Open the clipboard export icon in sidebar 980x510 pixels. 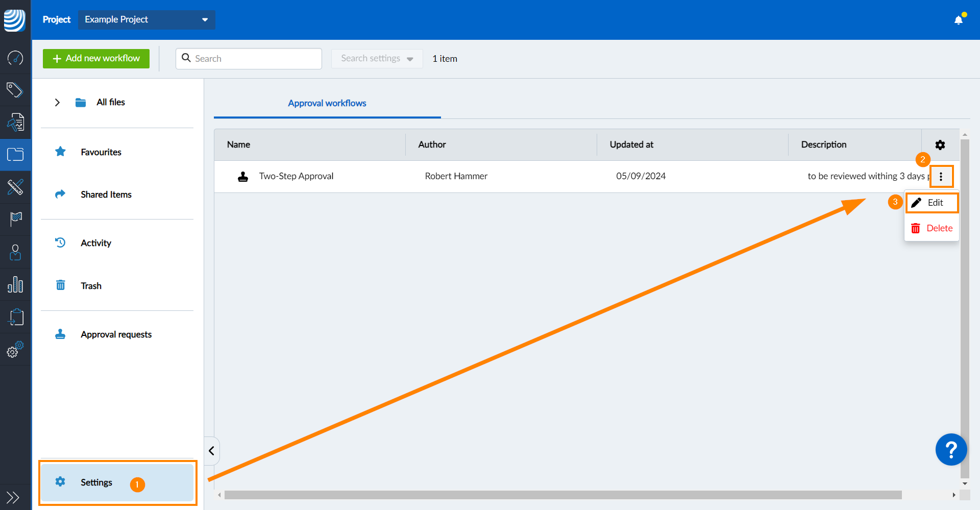tap(15, 317)
